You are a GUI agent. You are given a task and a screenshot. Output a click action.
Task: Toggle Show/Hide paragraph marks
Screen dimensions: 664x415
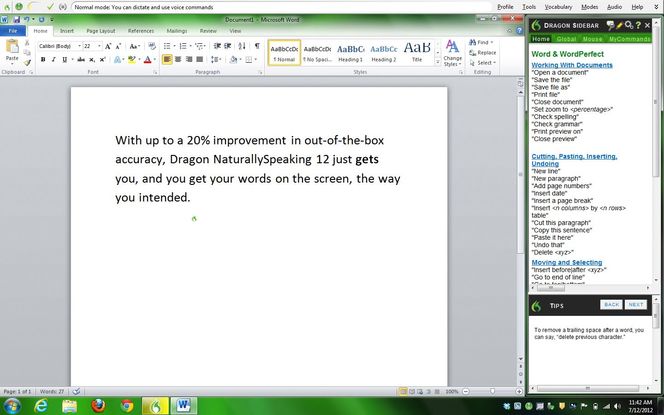click(257, 46)
